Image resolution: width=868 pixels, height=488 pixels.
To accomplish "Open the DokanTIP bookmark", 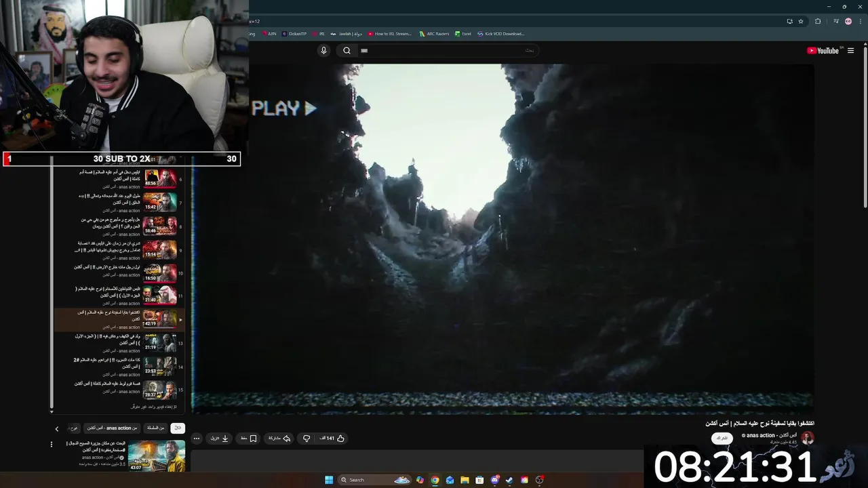I will [x=294, y=33].
